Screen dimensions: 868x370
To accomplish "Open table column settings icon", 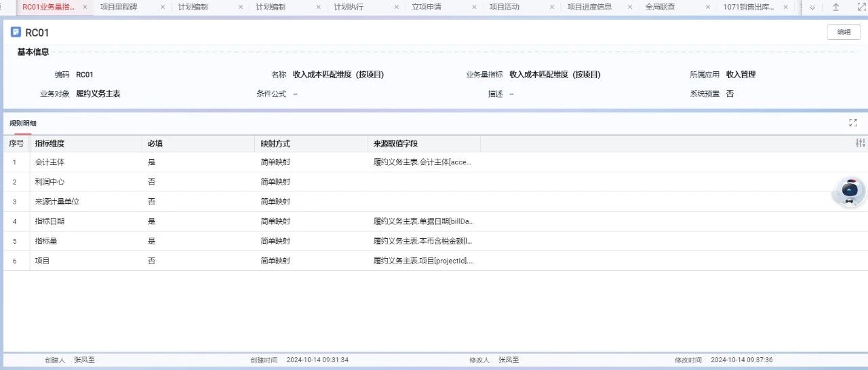I will pos(861,143).
